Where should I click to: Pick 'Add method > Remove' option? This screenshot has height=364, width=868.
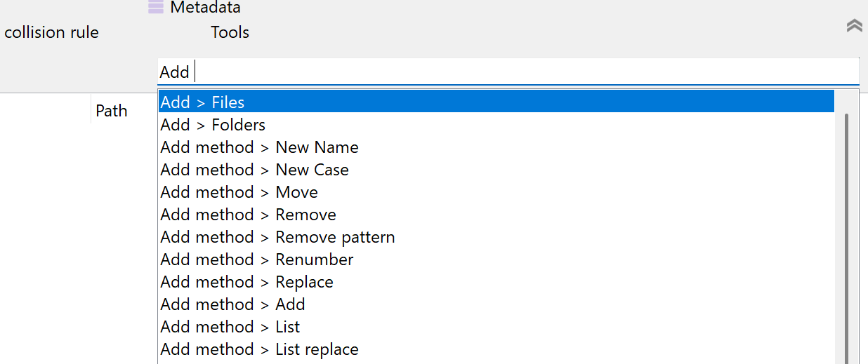[x=248, y=215]
